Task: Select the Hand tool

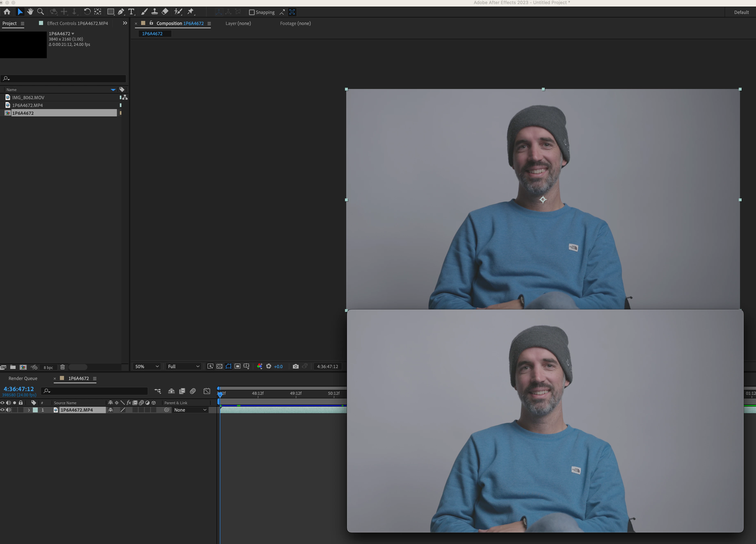Action: point(30,12)
